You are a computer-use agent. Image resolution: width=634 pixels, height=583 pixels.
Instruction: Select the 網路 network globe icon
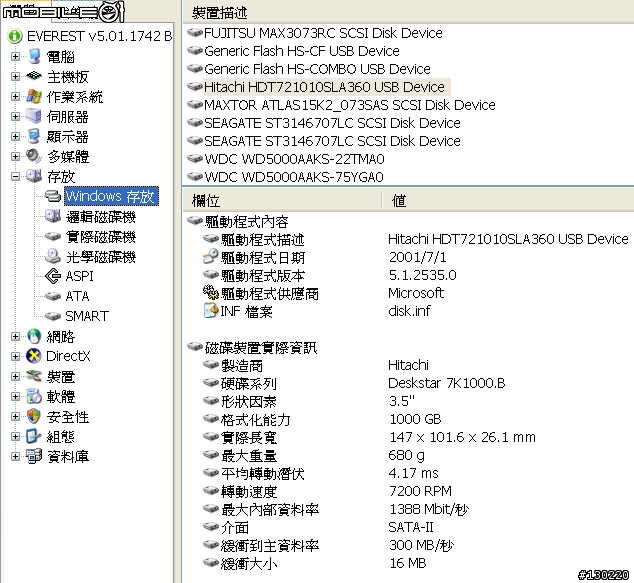coord(34,336)
